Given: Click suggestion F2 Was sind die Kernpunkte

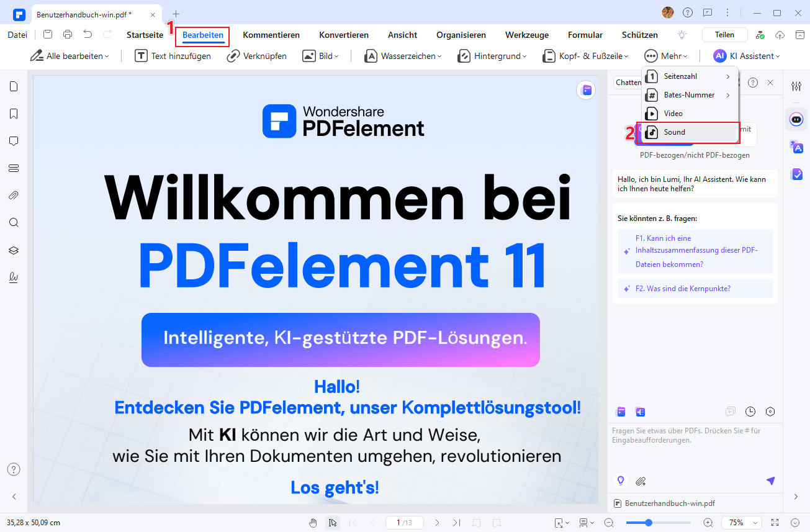Looking at the screenshot, I should [695, 289].
